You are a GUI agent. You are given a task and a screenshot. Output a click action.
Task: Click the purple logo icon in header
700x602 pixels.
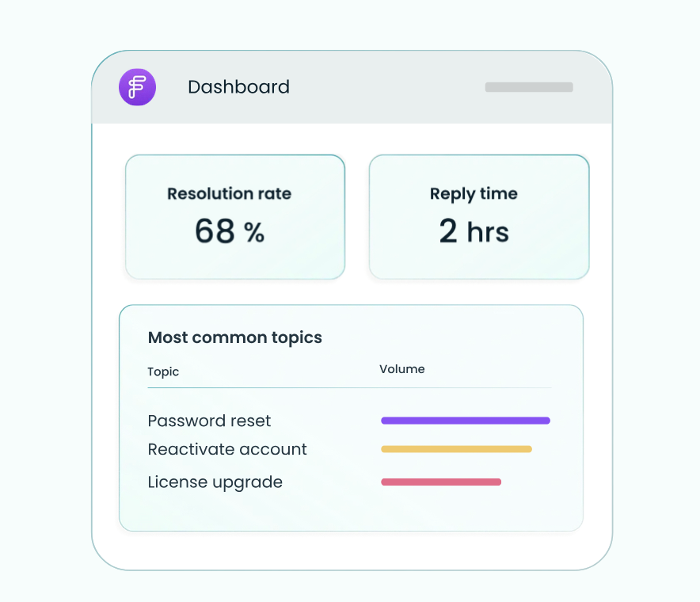[x=137, y=87]
